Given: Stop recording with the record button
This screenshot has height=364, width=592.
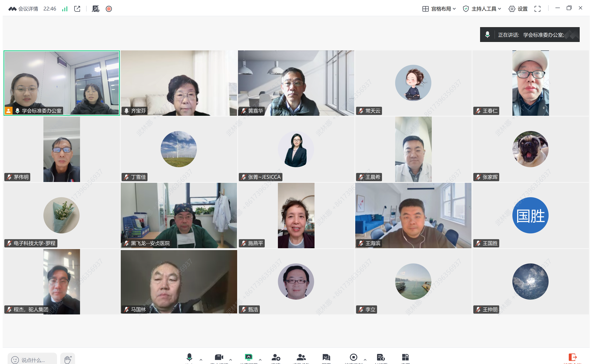Looking at the screenshot, I should click(x=353, y=357).
